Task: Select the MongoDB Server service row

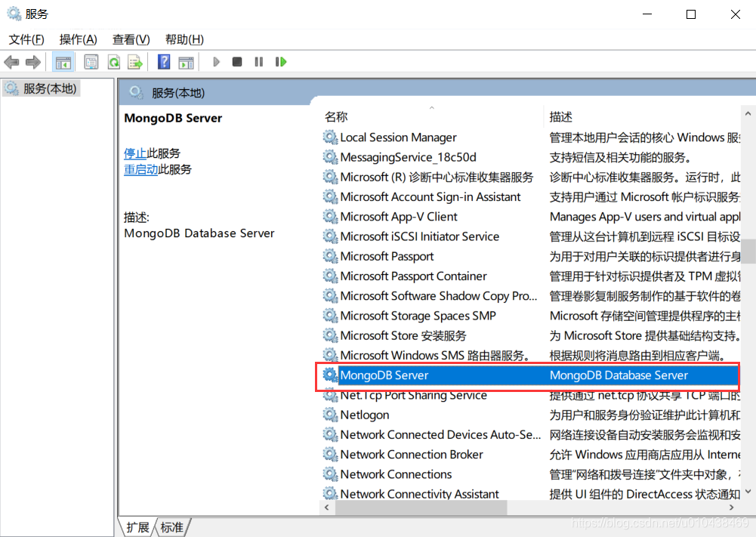Action: click(x=530, y=375)
